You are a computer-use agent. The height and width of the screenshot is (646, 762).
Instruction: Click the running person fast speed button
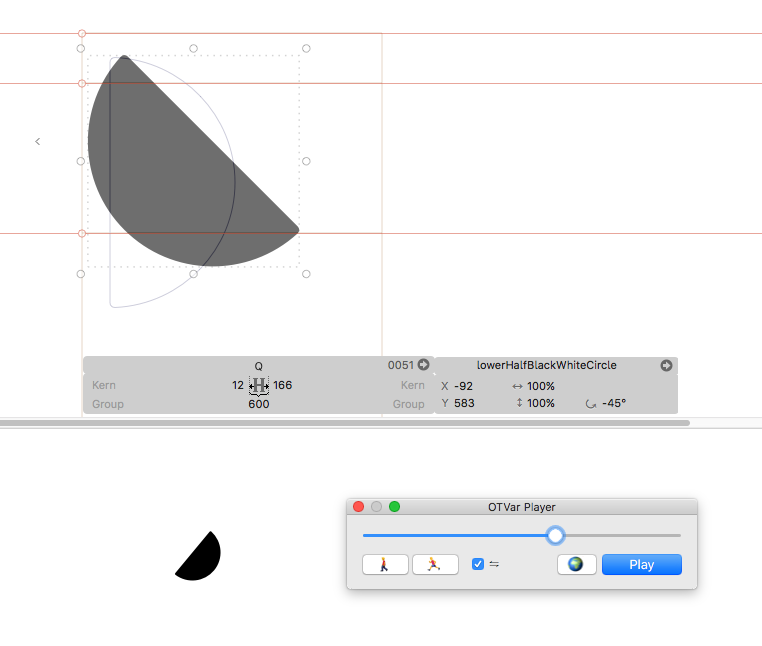[435, 565]
